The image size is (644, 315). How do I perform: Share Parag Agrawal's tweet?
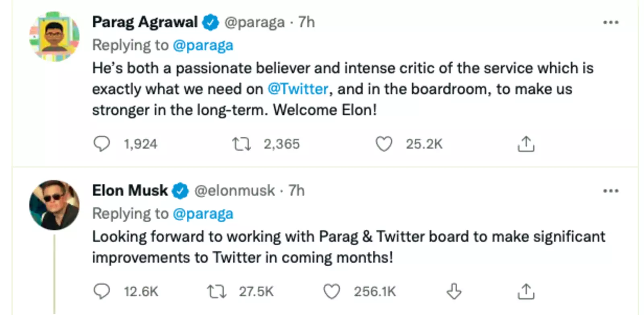point(526,144)
